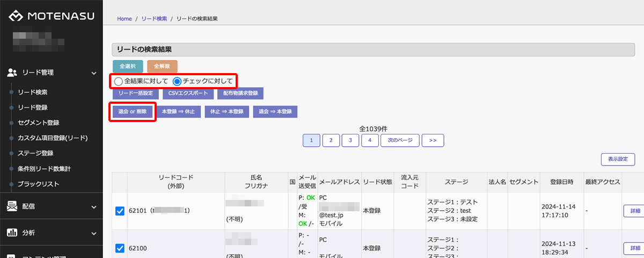Screen dimensions: 644x258
Task: Go to the Home breadcrumb link
Action: point(124,19)
